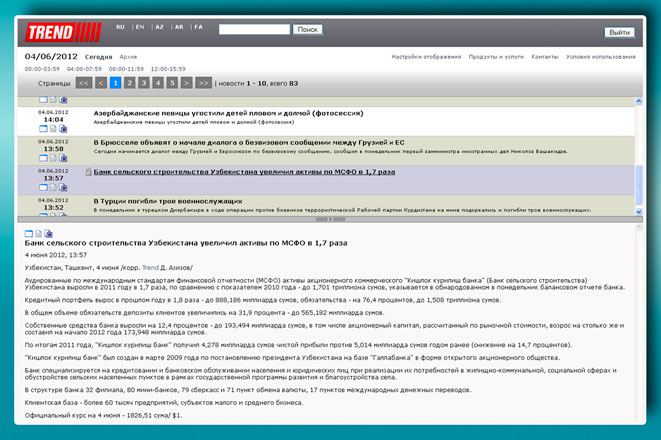Open the headline about Азербайджанские певицы
Viewport: 661px width, 440px height.
click(x=228, y=113)
